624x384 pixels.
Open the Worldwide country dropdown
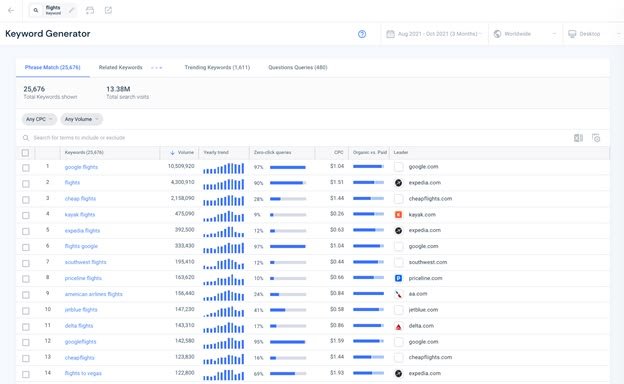pos(525,34)
